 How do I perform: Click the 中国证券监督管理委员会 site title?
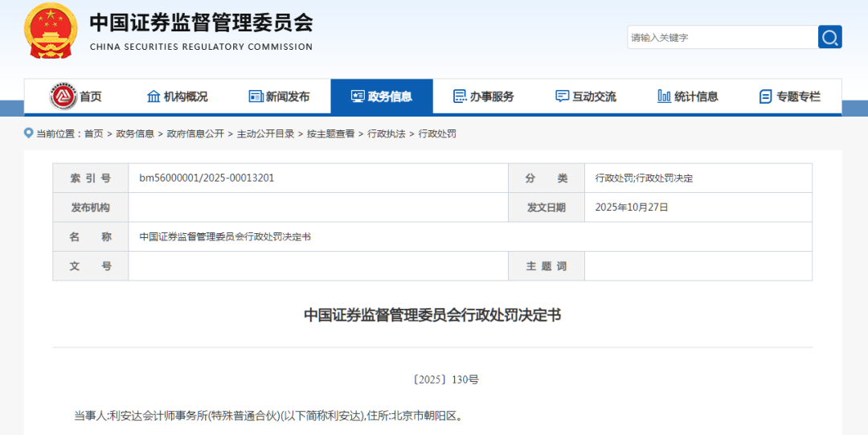[202, 23]
